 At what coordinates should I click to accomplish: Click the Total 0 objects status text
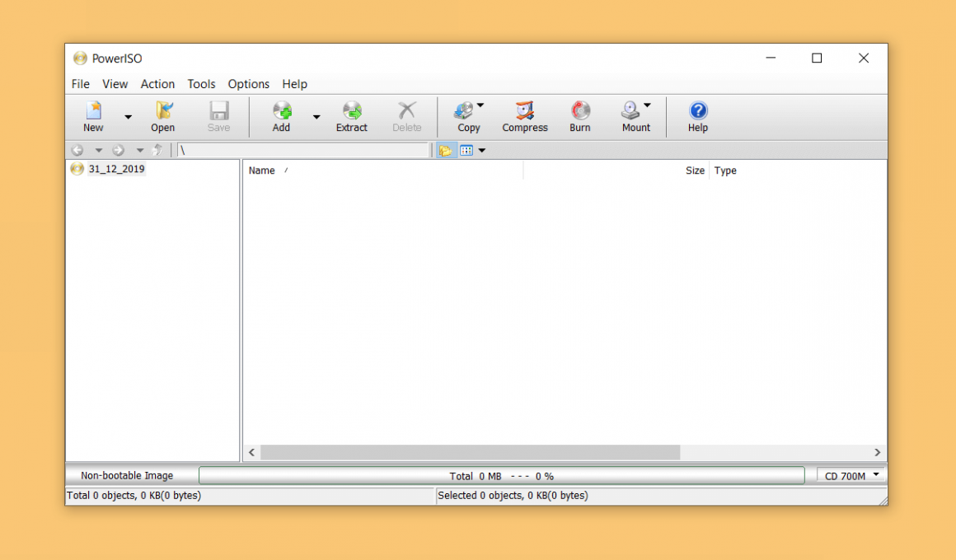tap(134, 496)
